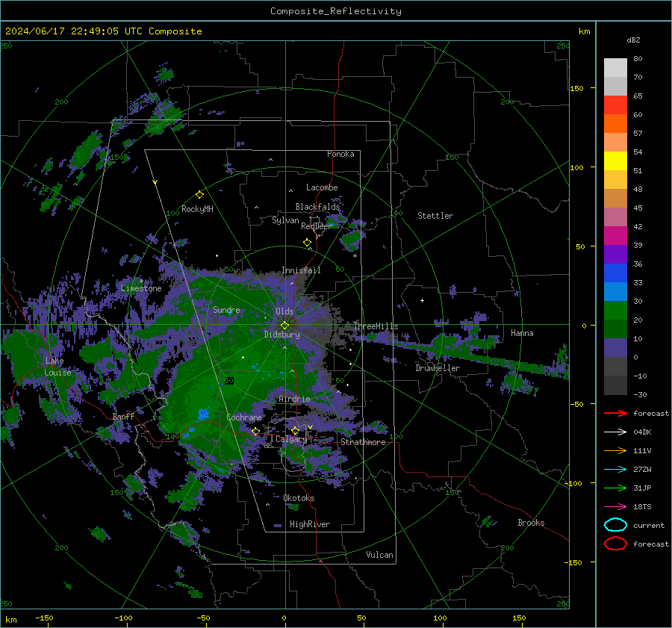Click the Cochrane map label

244,417
